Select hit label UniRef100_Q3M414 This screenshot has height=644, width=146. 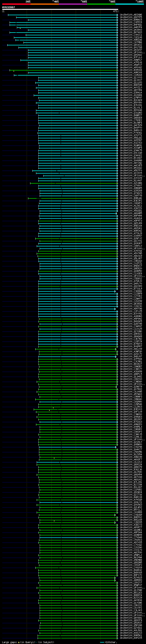(x=131, y=93)
